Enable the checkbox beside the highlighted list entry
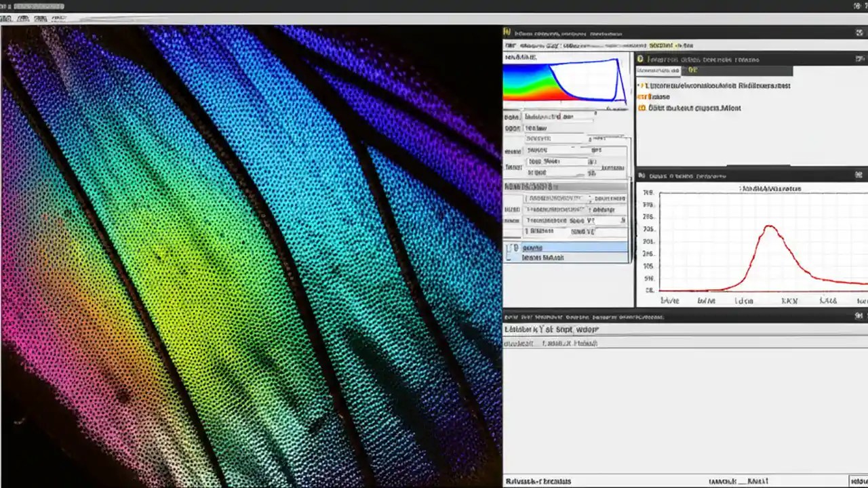 [515, 247]
